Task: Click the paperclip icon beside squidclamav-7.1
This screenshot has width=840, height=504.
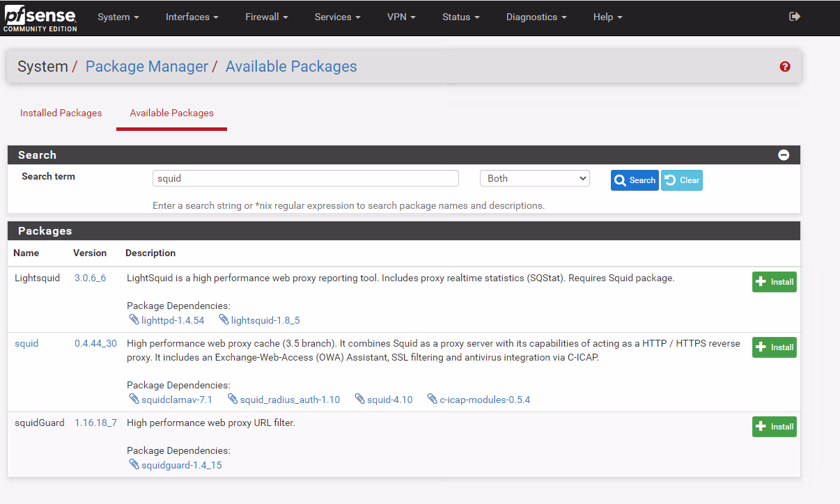Action: point(134,399)
